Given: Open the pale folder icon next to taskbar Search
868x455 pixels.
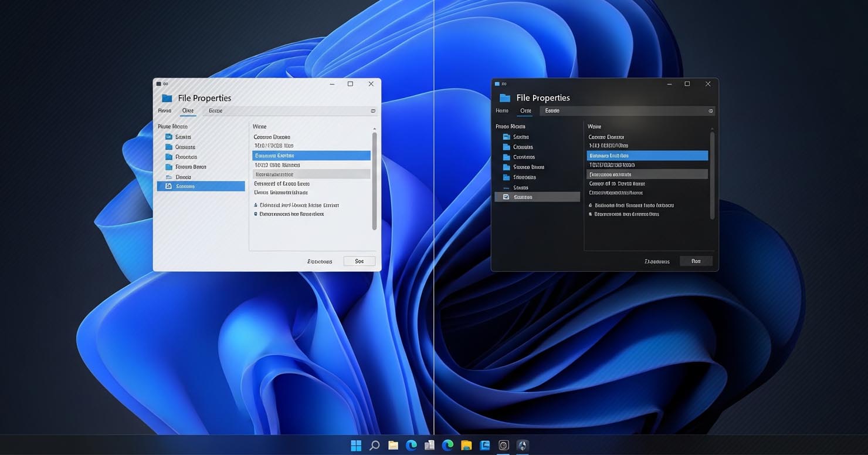Looking at the screenshot, I should [x=393, y=445].
